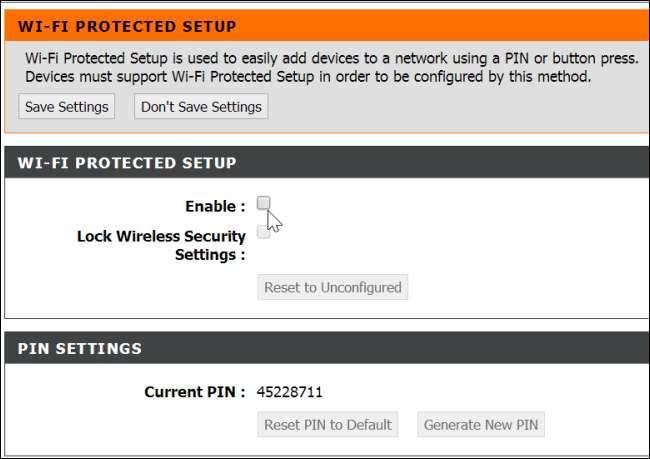Click the Generate New PIN button
This screenshot has height=459, width=650.
pyautogui.click(x=481, y=424)
